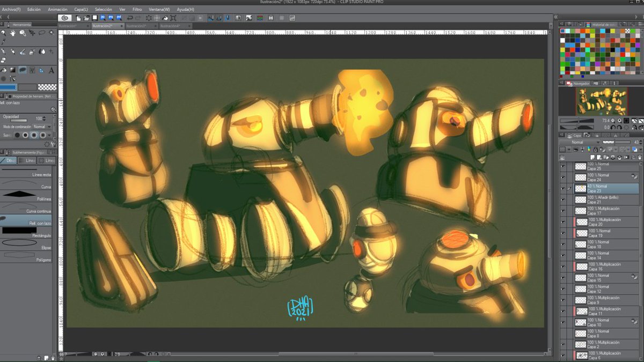This screenshot has width=644, height=362.
Task: Open the Archivo(F) menu
Action: pos(11,9)
